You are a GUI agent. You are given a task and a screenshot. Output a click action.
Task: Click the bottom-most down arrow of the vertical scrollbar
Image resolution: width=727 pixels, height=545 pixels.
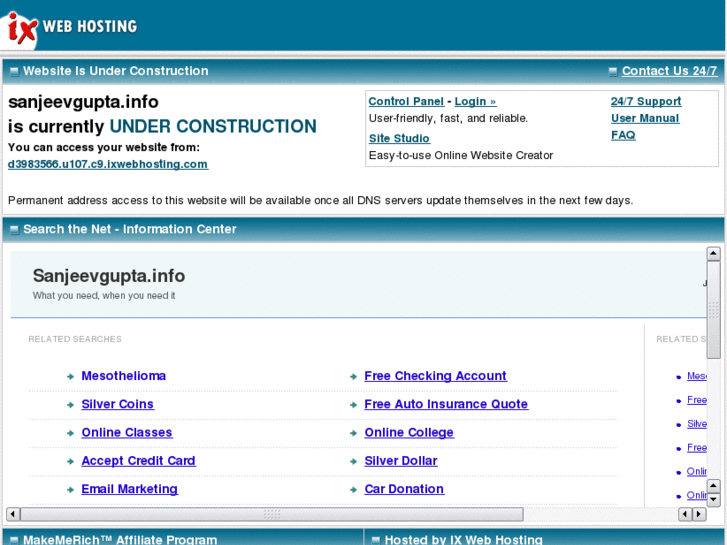[713, 500]
